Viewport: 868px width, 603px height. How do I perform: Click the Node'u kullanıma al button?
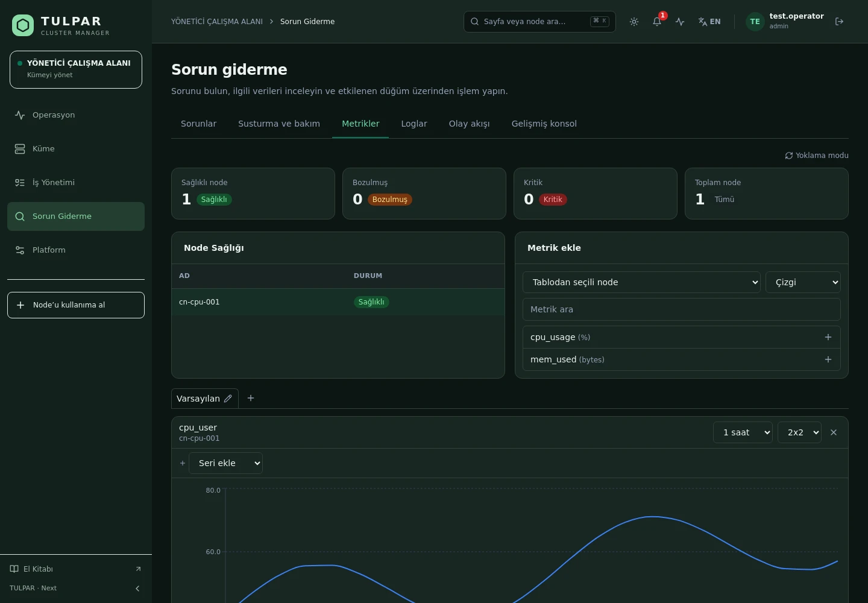coord(76,305)
